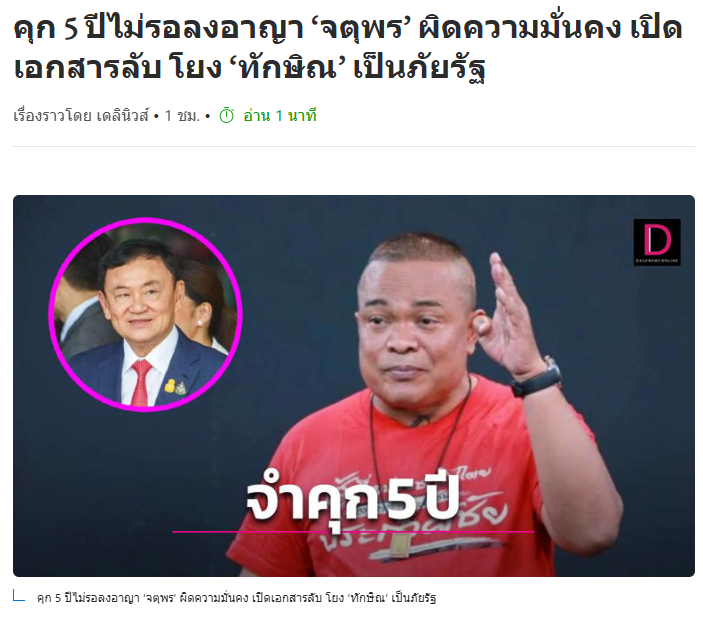Click the pink underline below 'จำคุก5ปี'
The width and height of the screenshot is (703, 618).
click(353, 531)
